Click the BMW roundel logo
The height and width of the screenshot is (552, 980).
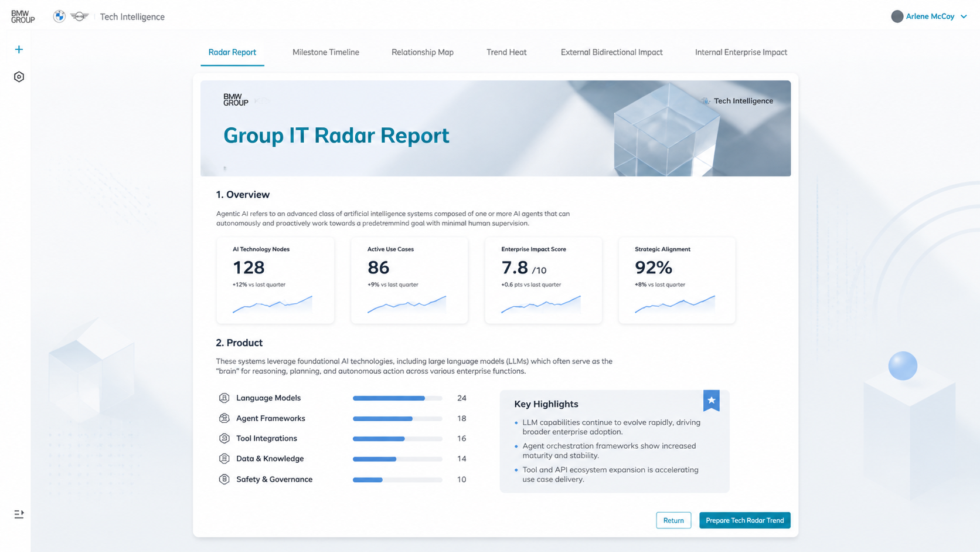[x=59, y=16]
